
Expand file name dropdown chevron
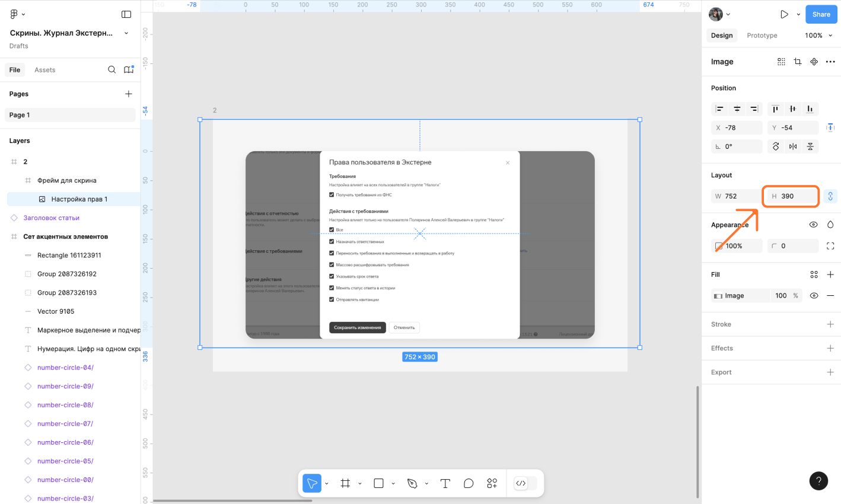pyautogui.click(x=126, y=33)
